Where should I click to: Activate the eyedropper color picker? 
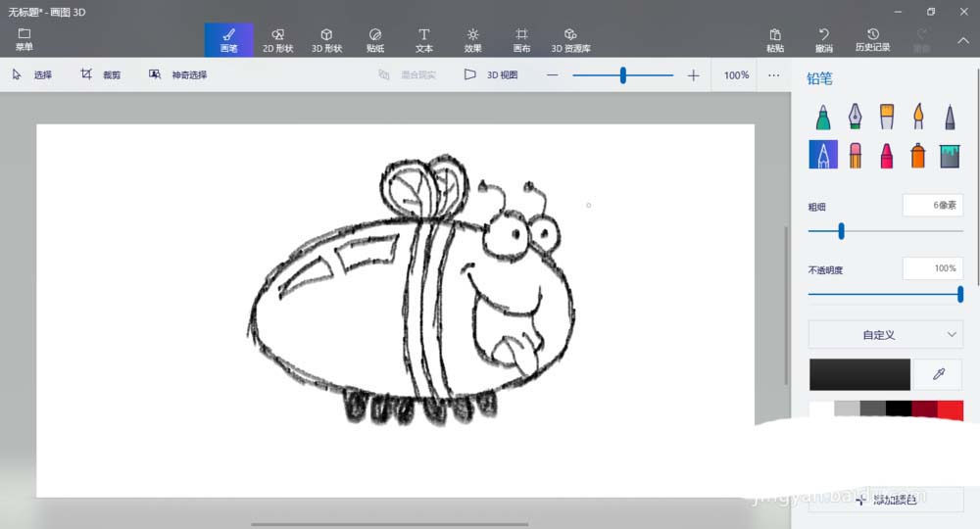tap(938, 374)
